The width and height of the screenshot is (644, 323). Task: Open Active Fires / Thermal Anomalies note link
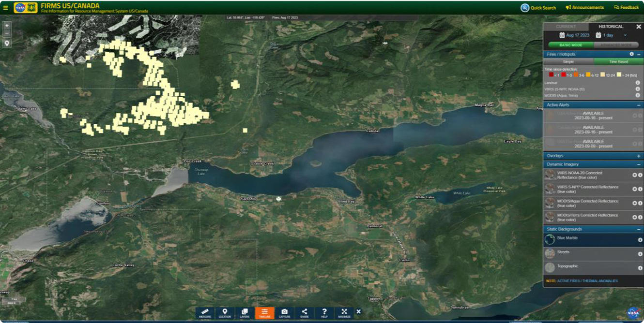(x=587, y=281)
